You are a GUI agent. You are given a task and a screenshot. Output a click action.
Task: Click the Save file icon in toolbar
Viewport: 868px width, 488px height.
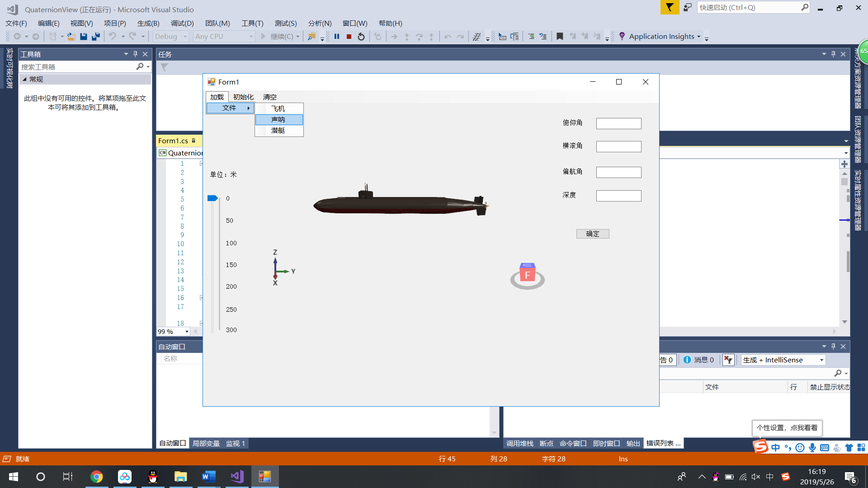pos(84,37)
